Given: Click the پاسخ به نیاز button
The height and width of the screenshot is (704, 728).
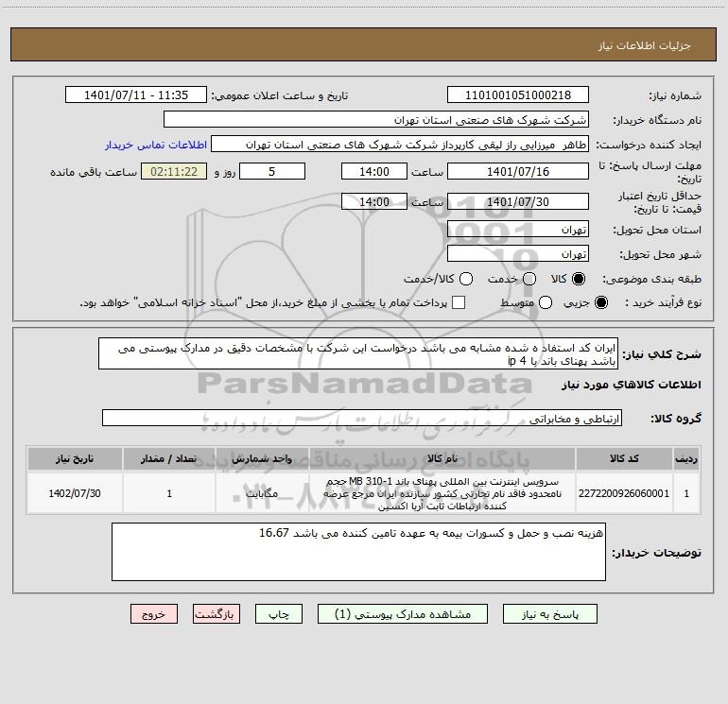Looking at the screenshot, I should pyautogui.click(x=549, y=614).
